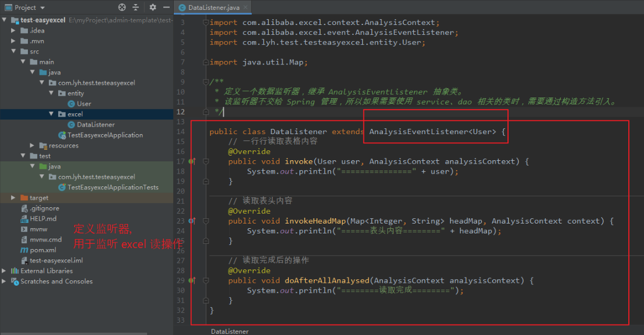This screenshot has height=335, width=644.
Task: Select the .mvn folder row
Action: pos(87,41)
